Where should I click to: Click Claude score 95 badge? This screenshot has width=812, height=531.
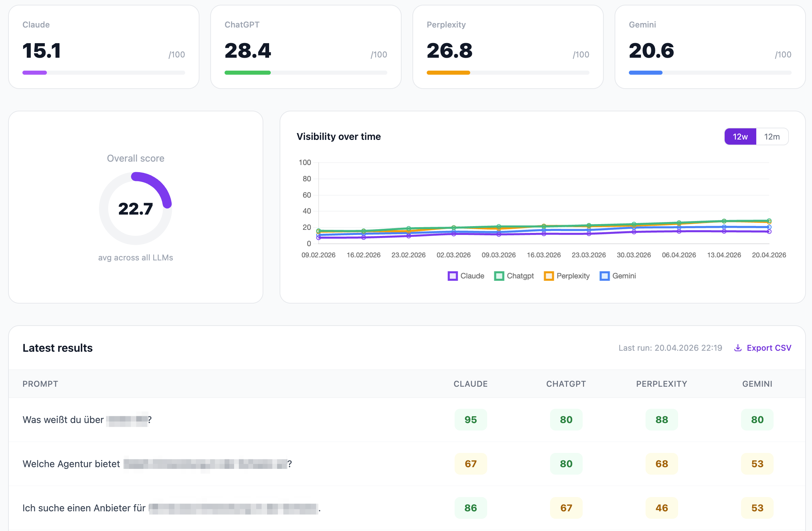coord(471,420)
